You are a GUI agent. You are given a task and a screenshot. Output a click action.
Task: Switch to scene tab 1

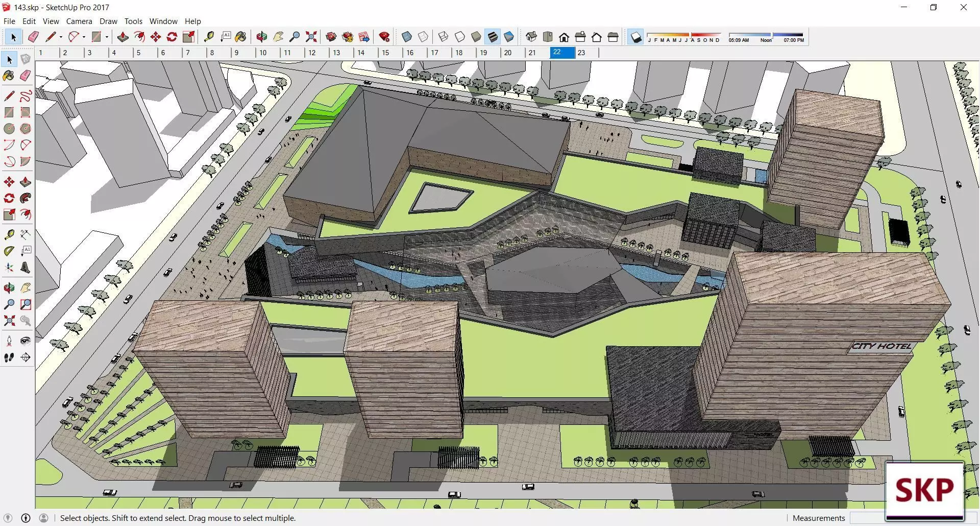click(x=47, y=52)
